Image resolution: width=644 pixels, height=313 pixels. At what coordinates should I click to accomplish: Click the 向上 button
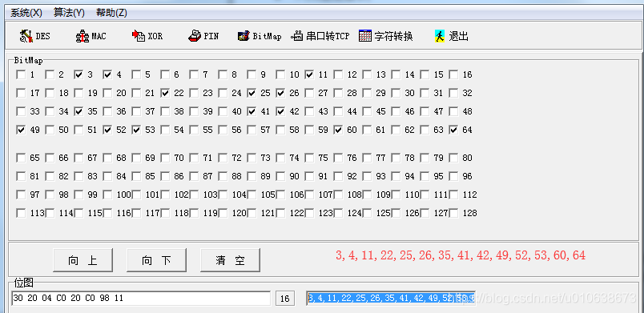click(83, 259)
